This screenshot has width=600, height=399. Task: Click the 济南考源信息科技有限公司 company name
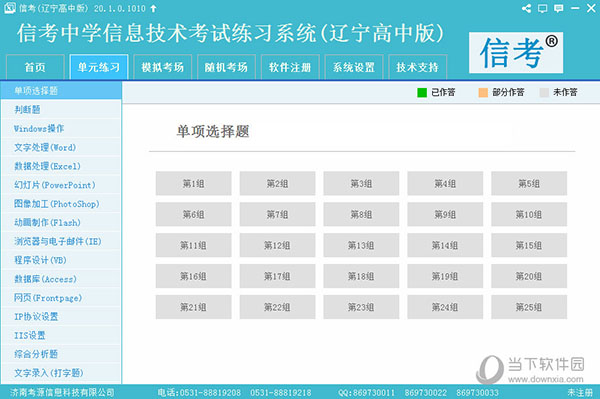click(62, 392)
